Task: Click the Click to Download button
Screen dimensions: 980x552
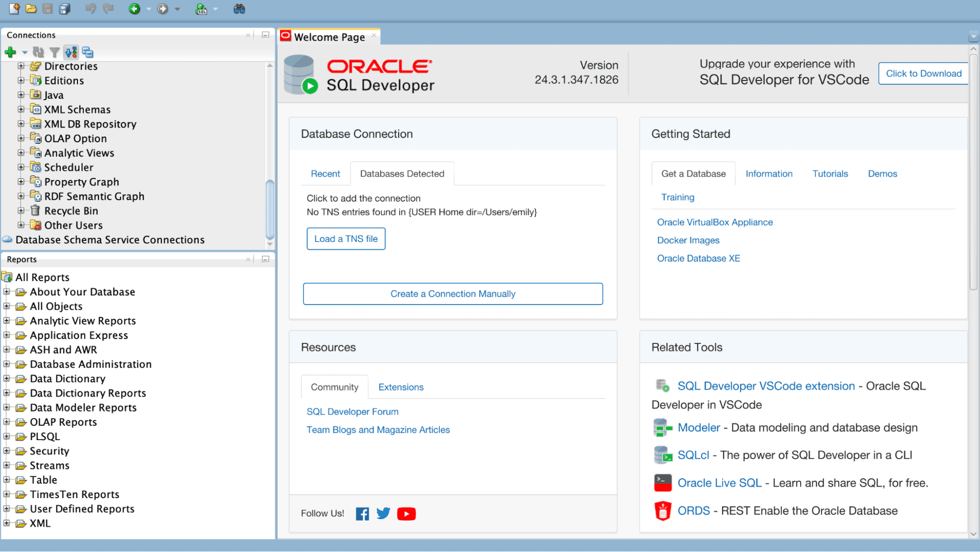Action: point(924,74)
